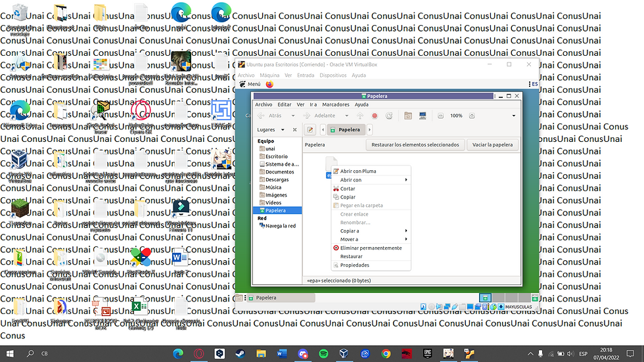Screen dimensions: 644x362
Task: Click the right path scroll arrow after Papelera
Action: (x=369, y=129)
